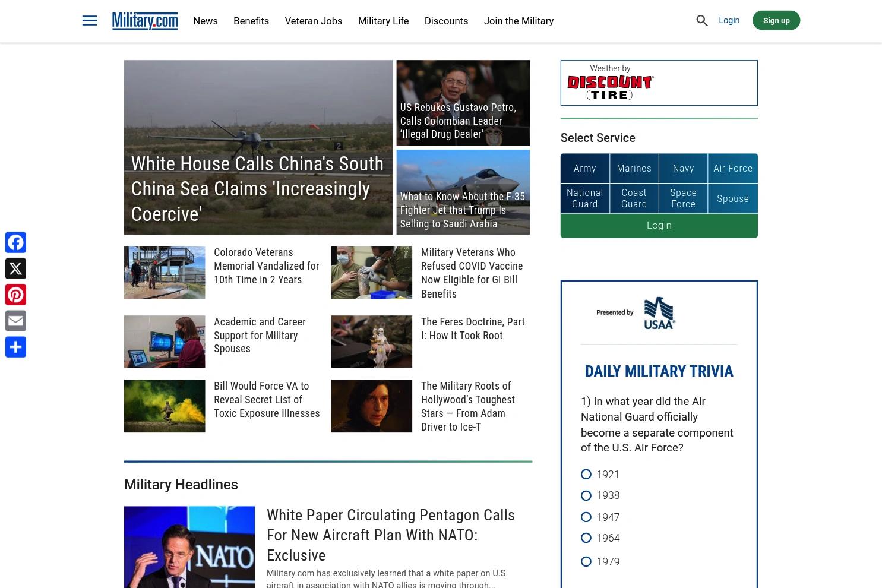Open the Join the Military menu
882x588 pixels.
[519, 21]
